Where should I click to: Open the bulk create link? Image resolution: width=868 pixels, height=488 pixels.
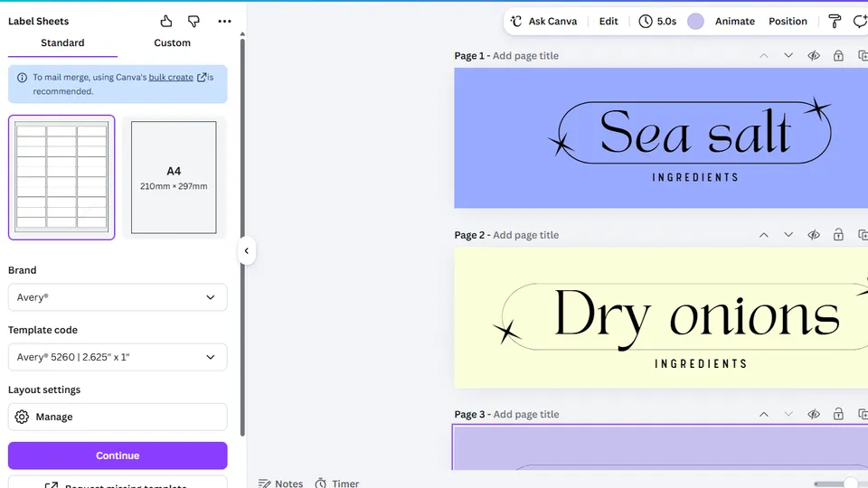(171, 78)
